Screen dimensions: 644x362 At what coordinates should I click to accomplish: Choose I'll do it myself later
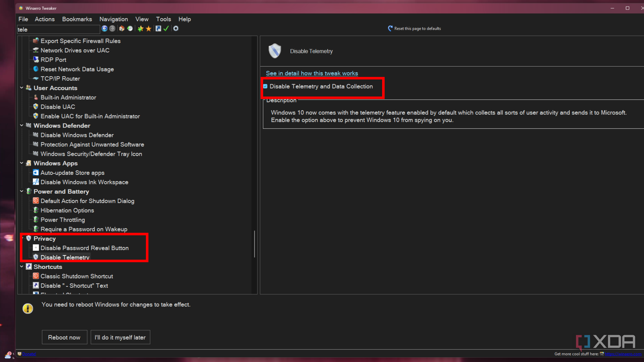(x=120, y=337)
